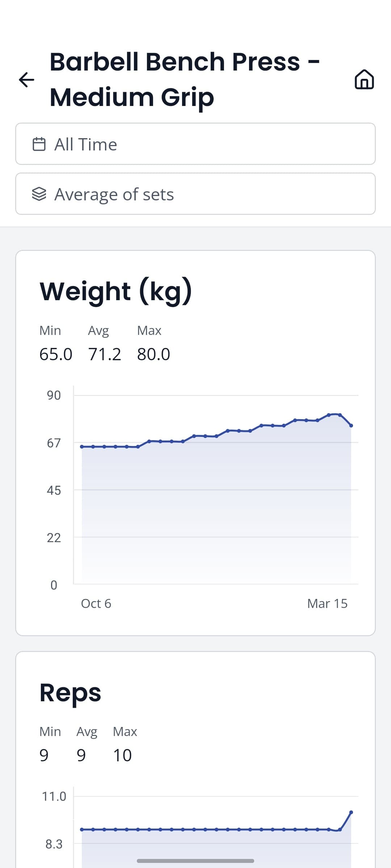Click the Avg value 71.2
Screen dimensions: 391x868
coord(105,354)
